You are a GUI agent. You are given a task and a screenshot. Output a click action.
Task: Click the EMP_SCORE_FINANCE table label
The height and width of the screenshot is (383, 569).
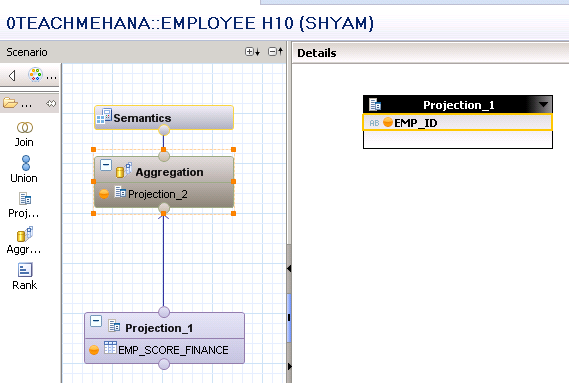tap(173, 350)
